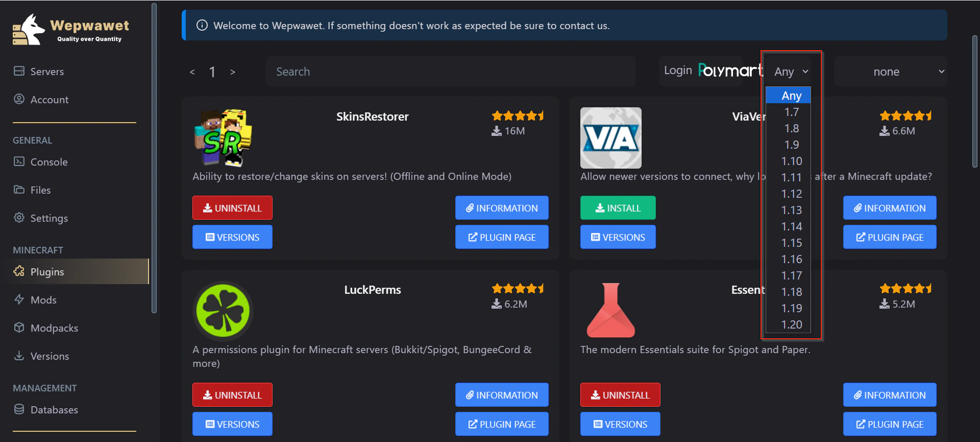The width and height of the screenshot is (980, 442).
Task: Open Information for Essentials
Action: 890,395
